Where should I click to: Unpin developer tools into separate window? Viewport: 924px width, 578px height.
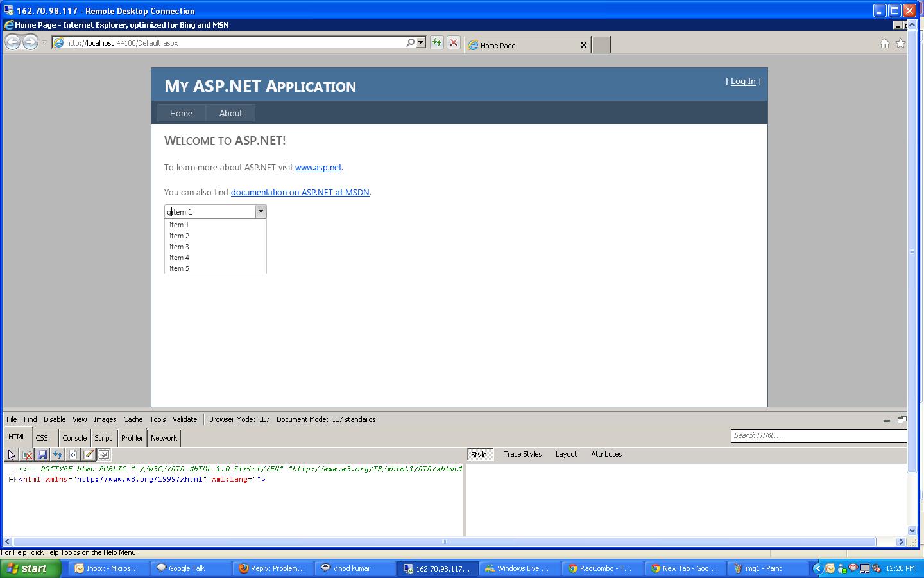click(x=902, y=420)
